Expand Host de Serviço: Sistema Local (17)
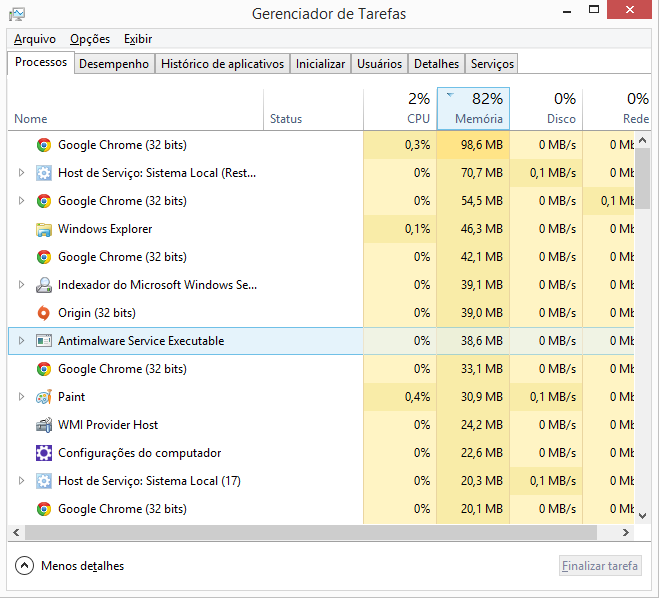Viewport: 659px width, 598px height. 21,481
